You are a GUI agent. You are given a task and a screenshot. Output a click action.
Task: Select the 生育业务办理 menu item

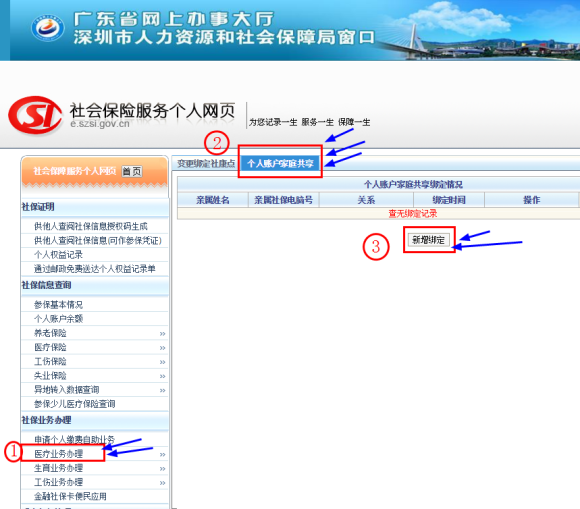58,468
